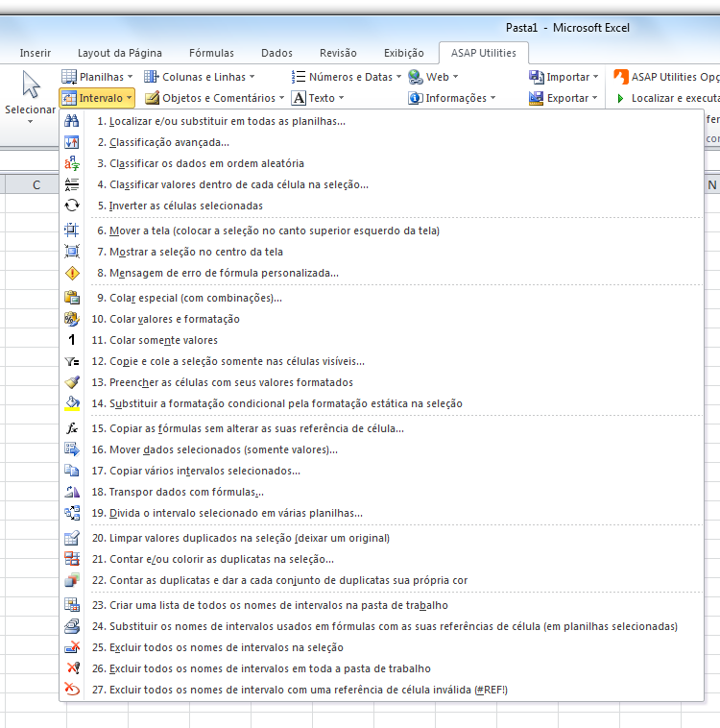Select Limpar valores duplicados na seleção
This screenshot has width=720, height=728.
pyautogui.click(x=381, y=538)
